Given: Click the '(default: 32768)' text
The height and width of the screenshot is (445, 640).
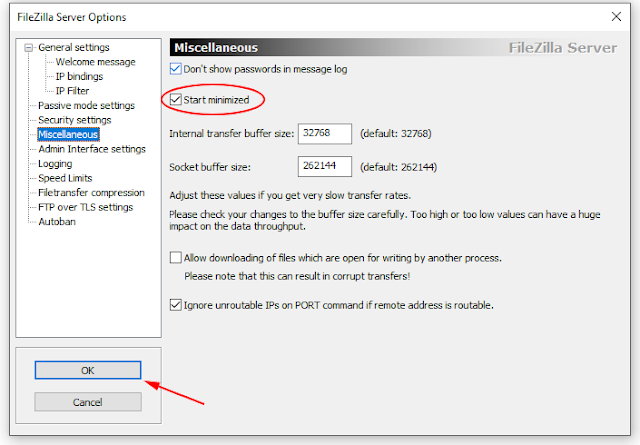Looking at the screenshot, I should [x=396, y=134].
